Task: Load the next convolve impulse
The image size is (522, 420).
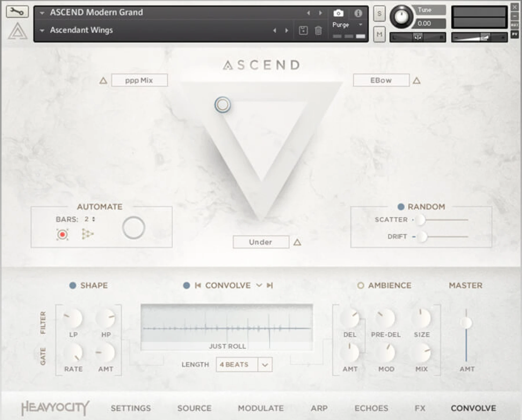Action: (x=270, y=285)
